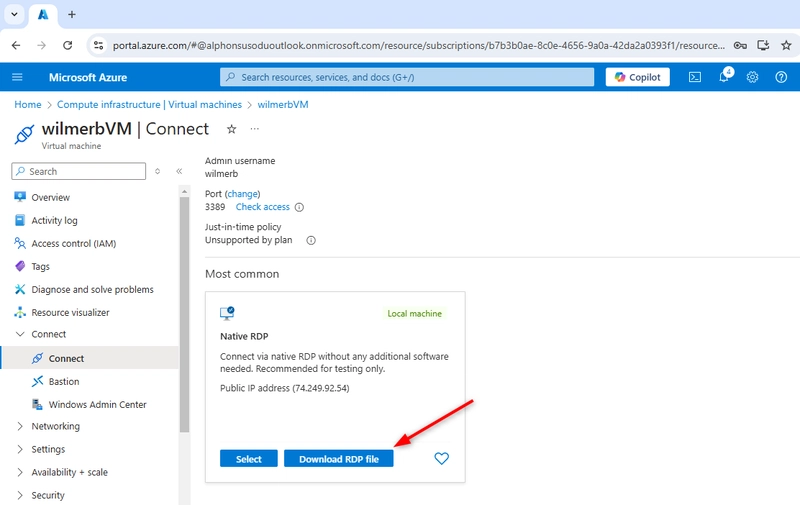Click the purple Tags icon
This screenshot has height=505, width=800.
(x=20, y=266)
